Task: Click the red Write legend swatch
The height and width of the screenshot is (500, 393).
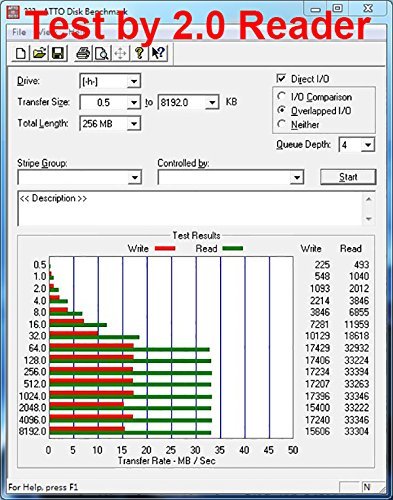Action: (x=165, y=249)
